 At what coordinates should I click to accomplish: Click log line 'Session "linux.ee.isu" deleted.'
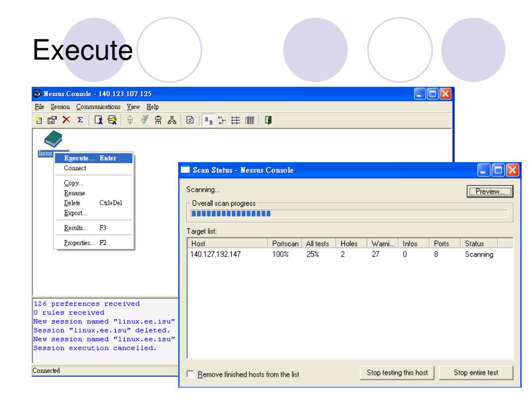(x=102, y=330)
